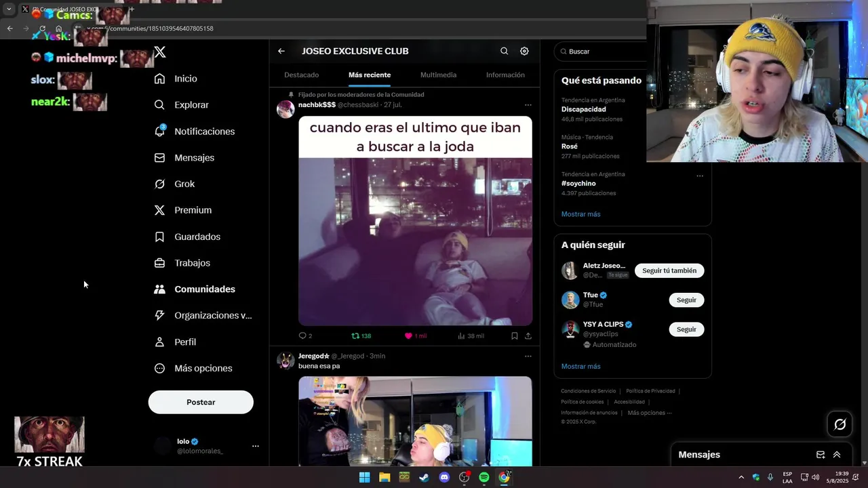Switch to the Destacado tab
Image resolution: width=868 pixels, height=488 pixels.
tap(302, 75)
